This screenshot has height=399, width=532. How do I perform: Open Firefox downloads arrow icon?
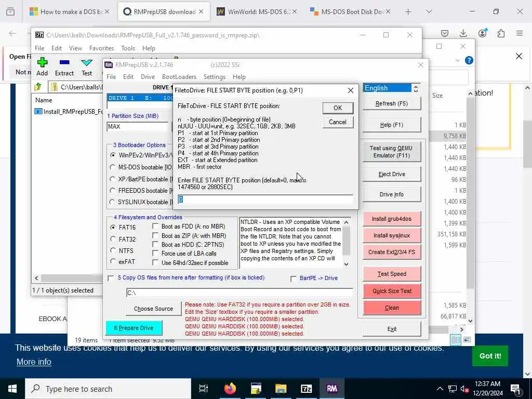463,33
